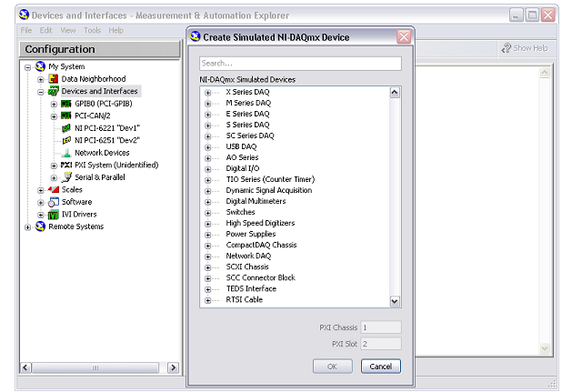562x392 pixels.
Task: Select High Speed Digitizers
Action: [x=260, y=223]
